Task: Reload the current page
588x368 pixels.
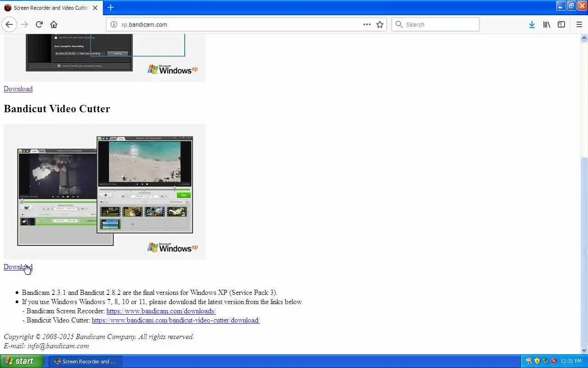Action: coord(39,24)
